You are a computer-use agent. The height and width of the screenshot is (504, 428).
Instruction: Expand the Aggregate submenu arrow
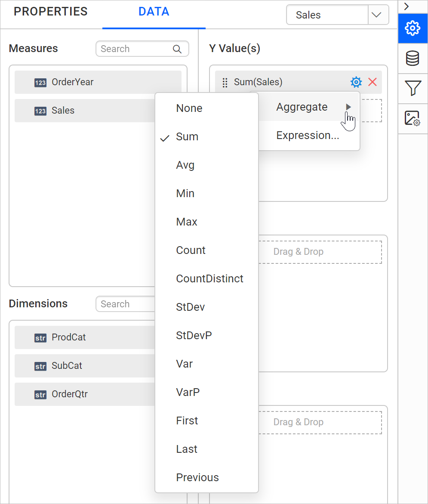tap(348, 107)
